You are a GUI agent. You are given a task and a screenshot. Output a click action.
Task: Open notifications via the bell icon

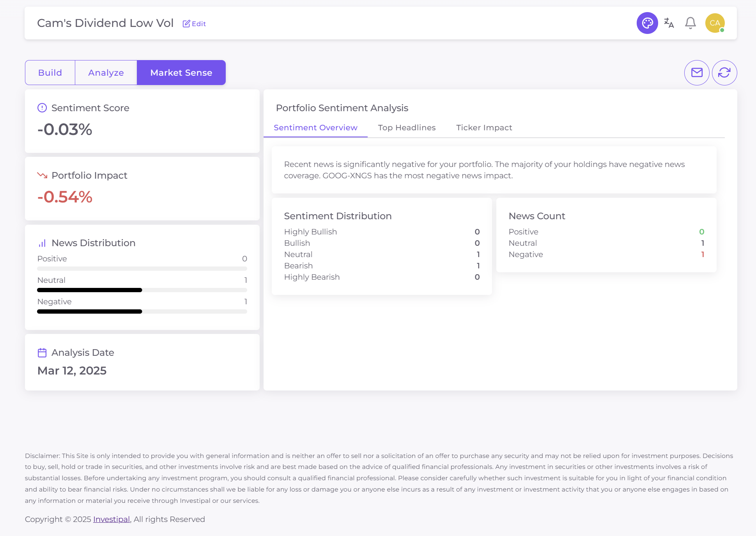tap(690, 23)
